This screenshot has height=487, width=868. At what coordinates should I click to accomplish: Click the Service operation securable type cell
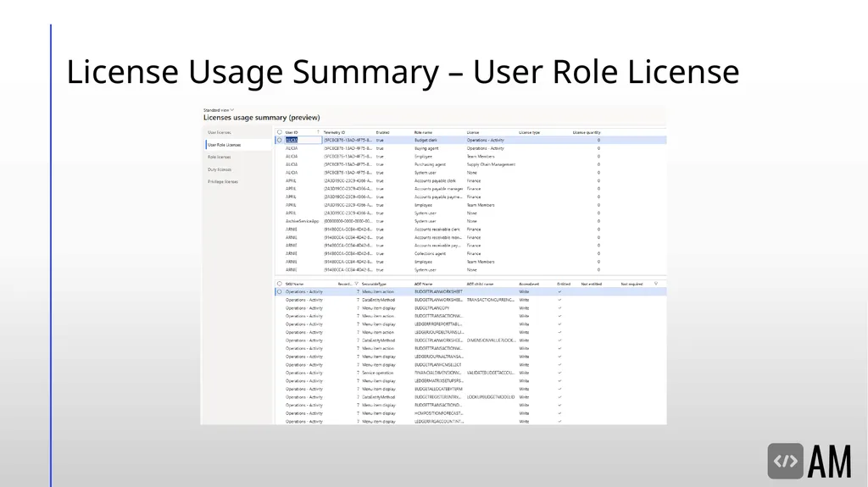pos(377,373)
